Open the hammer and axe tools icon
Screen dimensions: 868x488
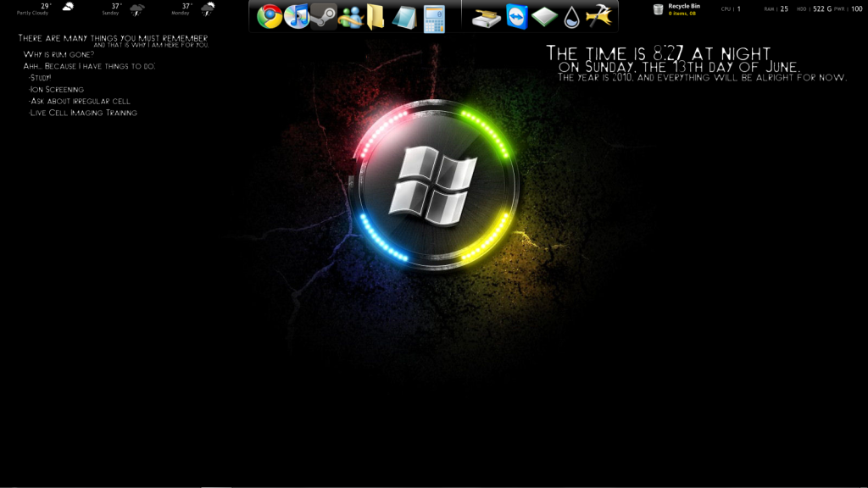tap(598, 16)
